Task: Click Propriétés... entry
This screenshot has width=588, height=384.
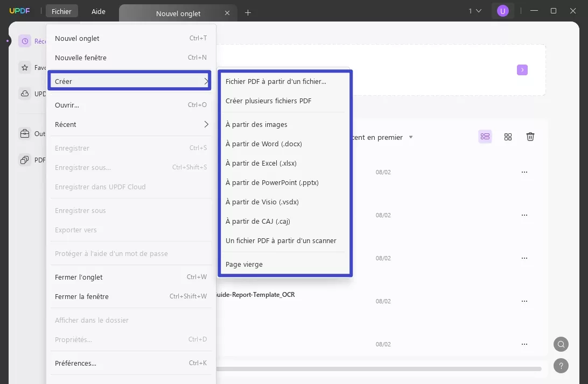Action: point(131,340)
